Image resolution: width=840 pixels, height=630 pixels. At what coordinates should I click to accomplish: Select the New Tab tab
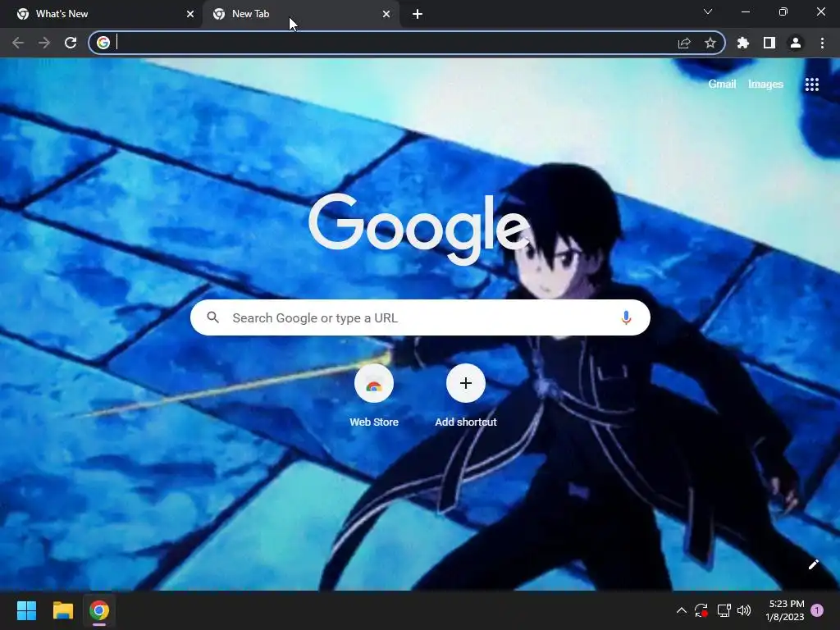point(300,14)
